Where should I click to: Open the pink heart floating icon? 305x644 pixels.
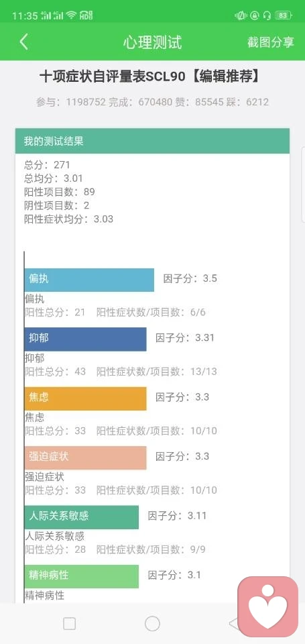(x=268, y=606)
